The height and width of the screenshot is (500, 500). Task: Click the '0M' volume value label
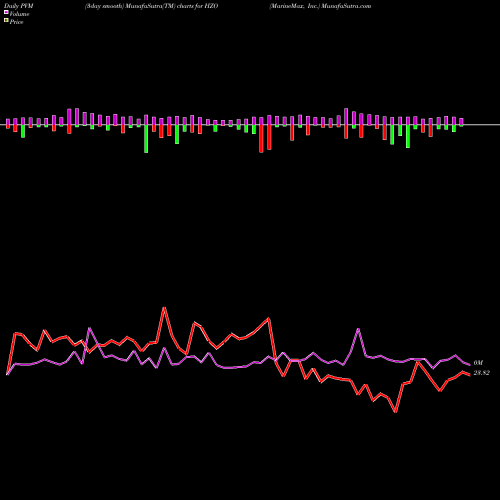[x=478, y=363]
